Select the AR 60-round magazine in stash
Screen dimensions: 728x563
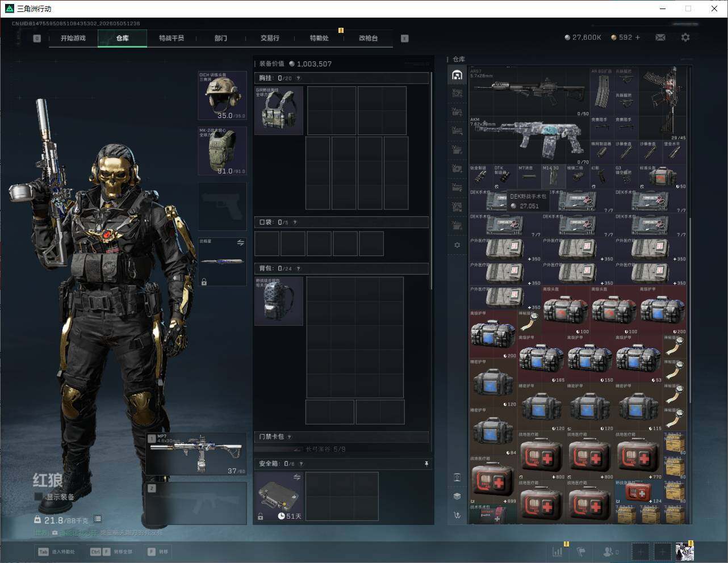tap(602, 92)
